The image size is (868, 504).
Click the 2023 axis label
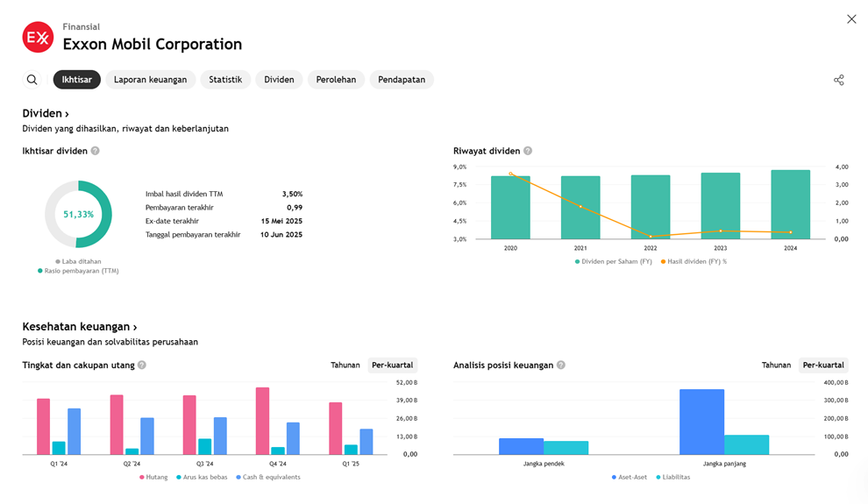(720, 248)
